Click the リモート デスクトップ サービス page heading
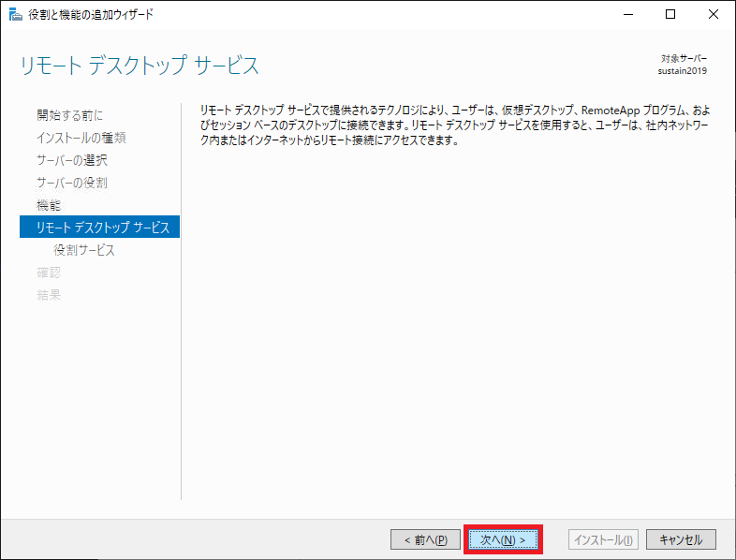Screen dimensions: 736x560 [140, 66]
